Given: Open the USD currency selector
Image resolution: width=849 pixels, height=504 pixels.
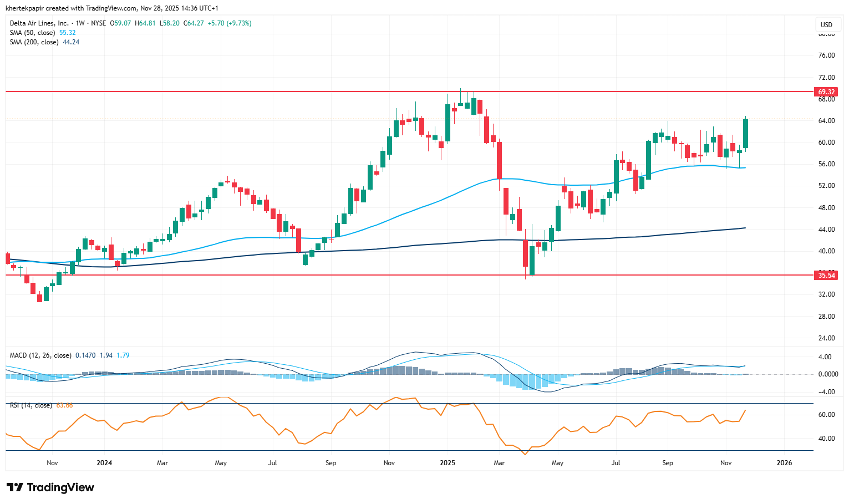Looking at the screenshot, I should pos(826,24).
